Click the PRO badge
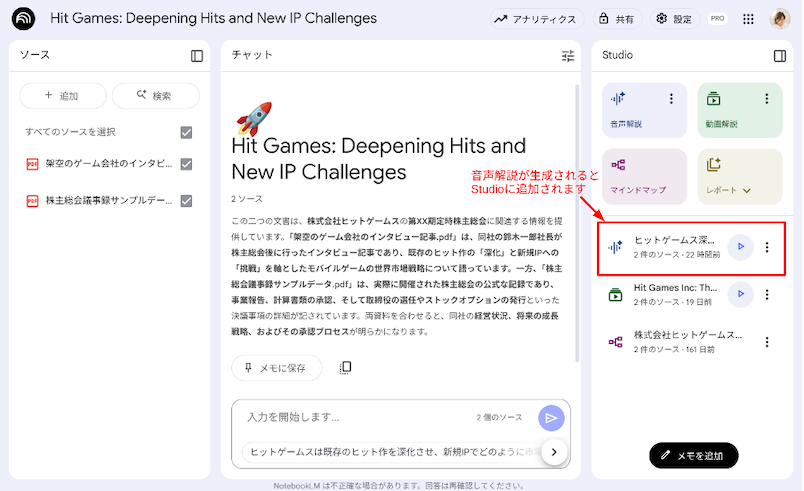 [717, 18]
